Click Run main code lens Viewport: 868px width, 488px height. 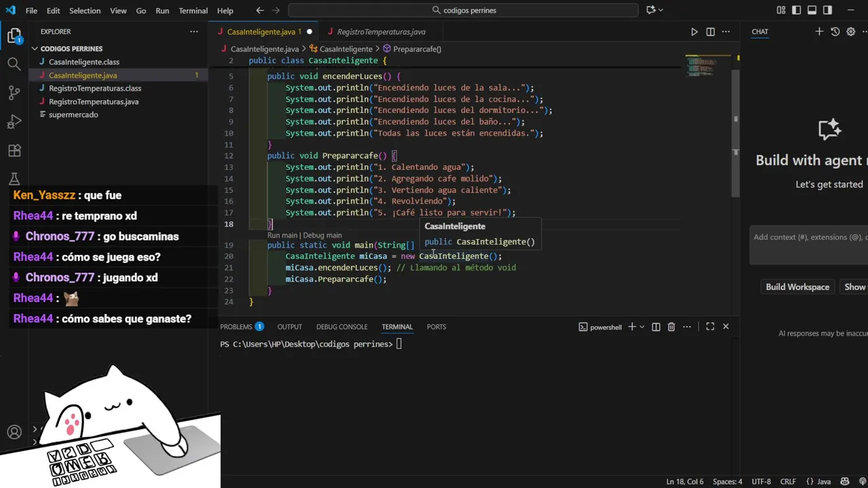[282, 235]
